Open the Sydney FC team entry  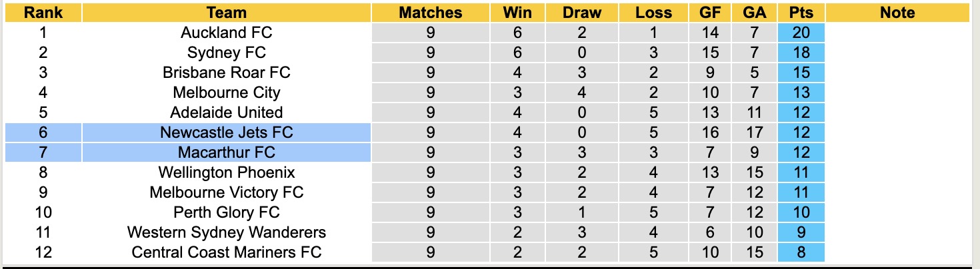226,53
